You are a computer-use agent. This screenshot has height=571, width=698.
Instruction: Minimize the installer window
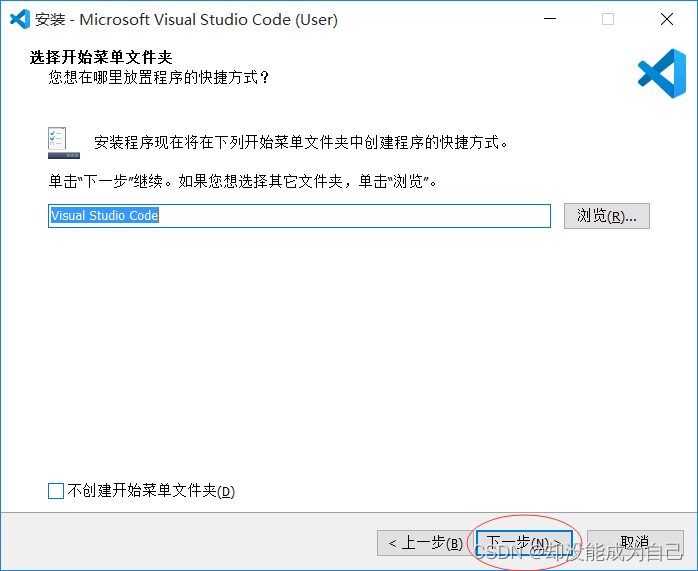click(x=550, y=19)
